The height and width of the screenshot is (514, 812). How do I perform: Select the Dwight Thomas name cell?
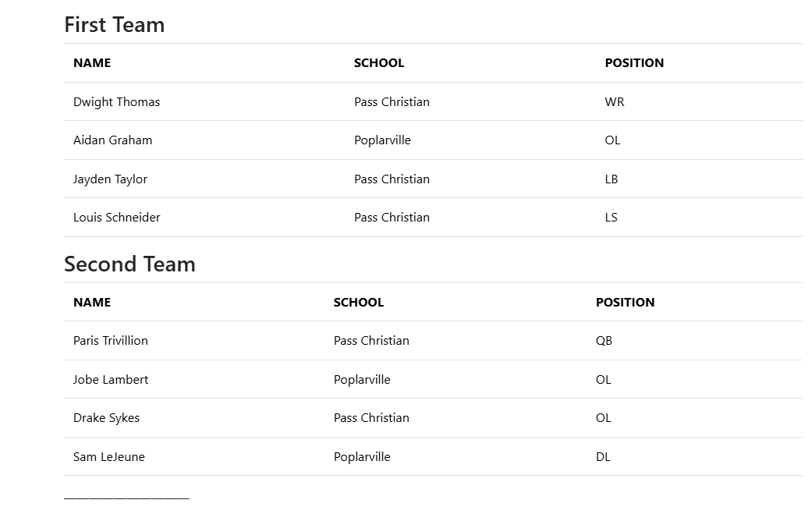click(116, 102)
